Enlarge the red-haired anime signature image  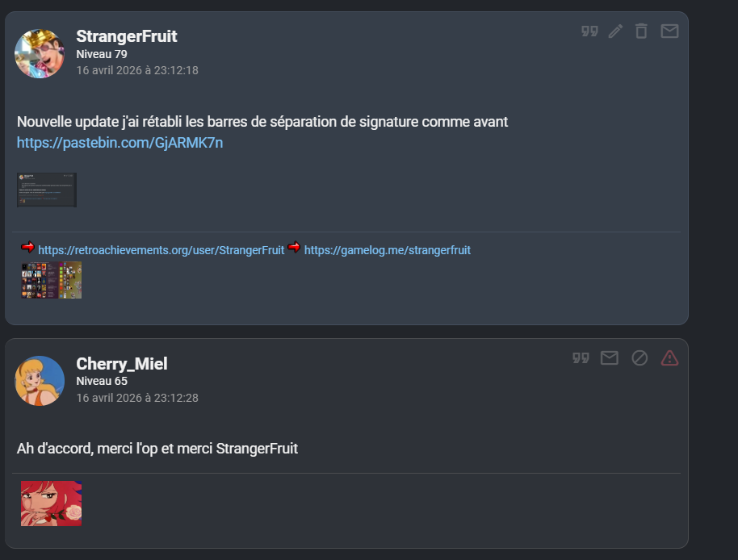[52, 503]
